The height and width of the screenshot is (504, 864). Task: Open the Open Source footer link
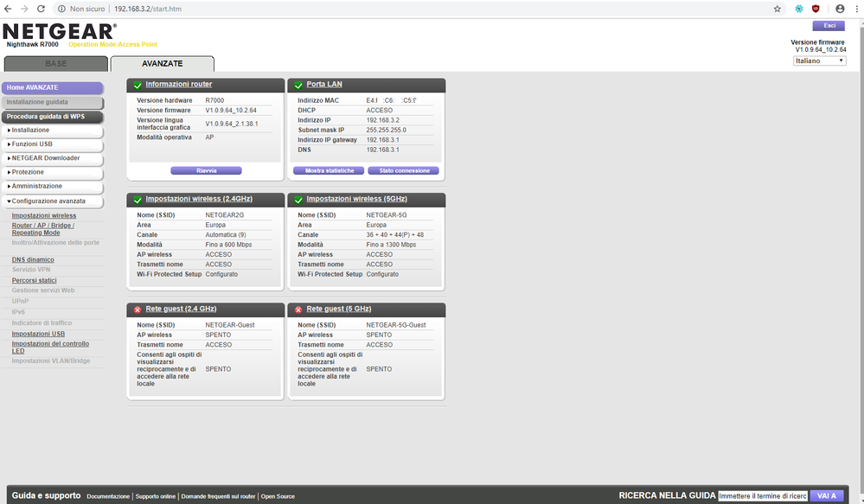click(278, 496)
